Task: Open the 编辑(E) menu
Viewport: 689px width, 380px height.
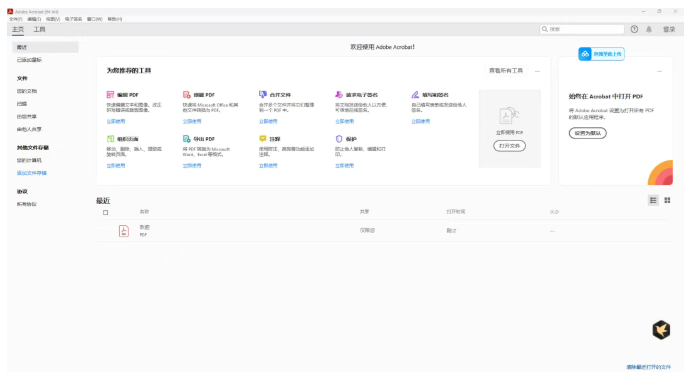Action: 34,19
